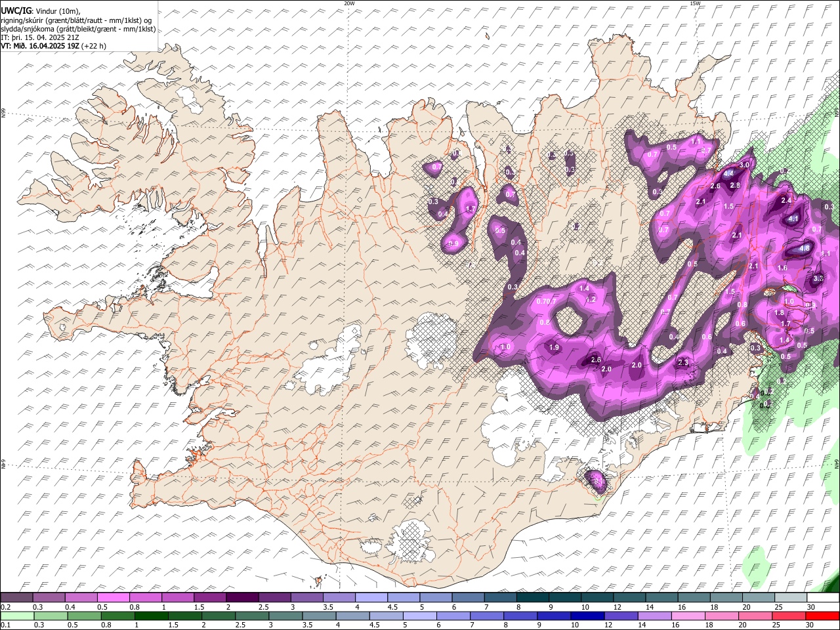Click the 2.3 snowfall value
The width and height of the screenshot is (840, 630).
pos(682,363)
